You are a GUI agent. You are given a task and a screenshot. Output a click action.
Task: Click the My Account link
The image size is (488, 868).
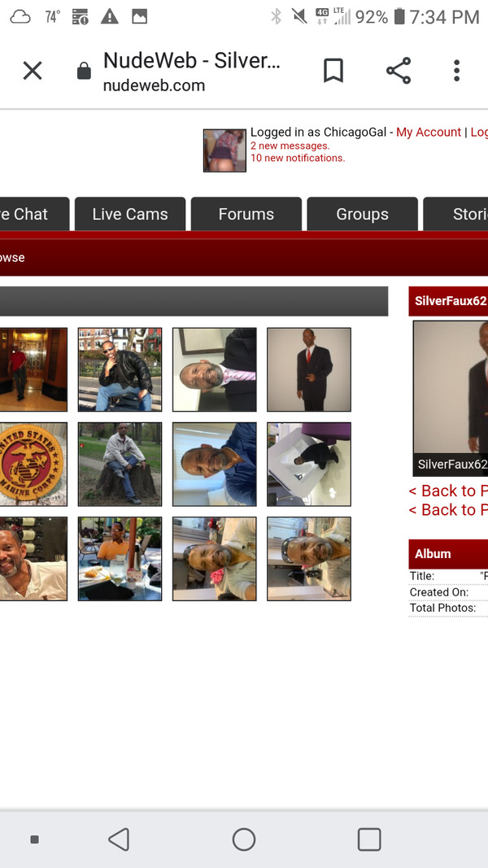coord(429,133)
